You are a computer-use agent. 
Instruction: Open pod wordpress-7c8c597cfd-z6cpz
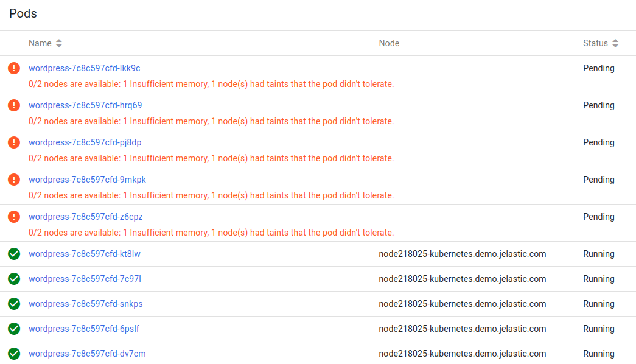[86, 217]
